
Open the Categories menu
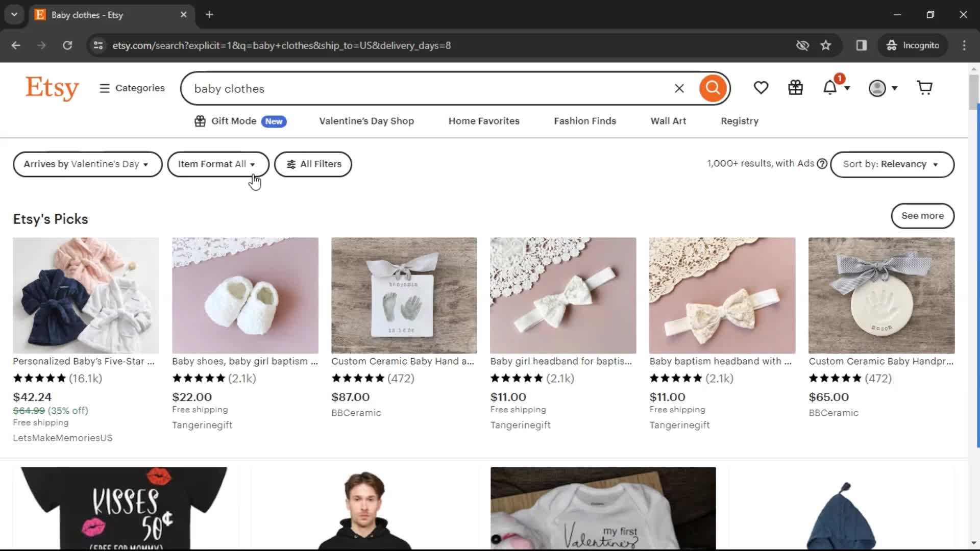point(132,87)
